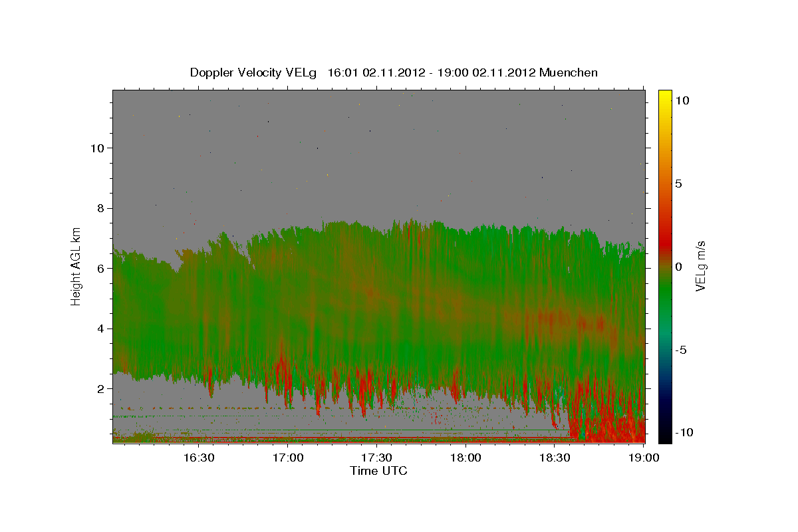
Task: Click the start time '16:01 02.11.2012' in title
Action: click(376, 72)
